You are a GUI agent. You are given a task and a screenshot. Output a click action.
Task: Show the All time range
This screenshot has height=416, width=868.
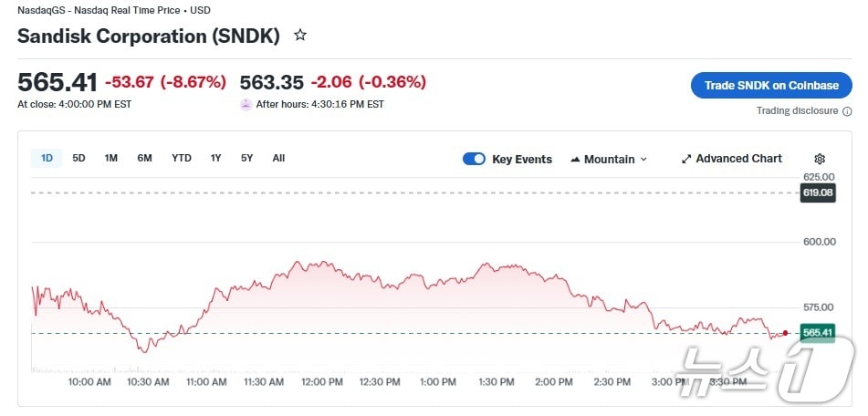[x=278, y=158]
